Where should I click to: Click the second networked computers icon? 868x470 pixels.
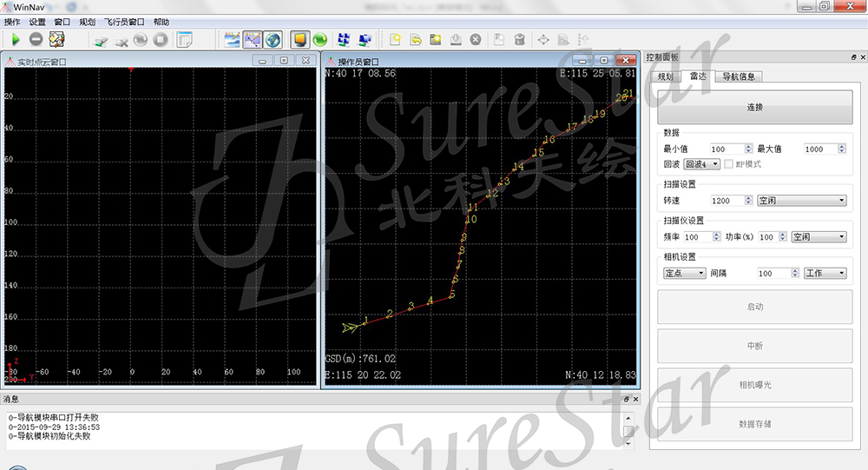click(365, 40)
